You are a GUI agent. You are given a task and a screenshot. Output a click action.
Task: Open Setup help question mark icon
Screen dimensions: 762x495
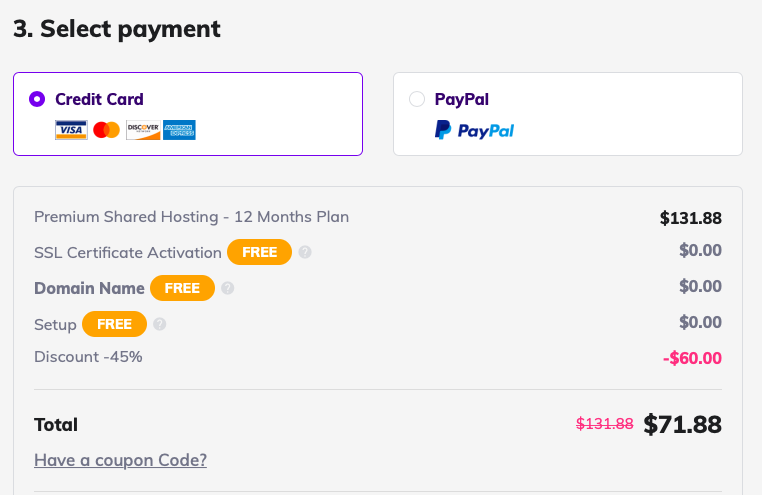(159, 324)
